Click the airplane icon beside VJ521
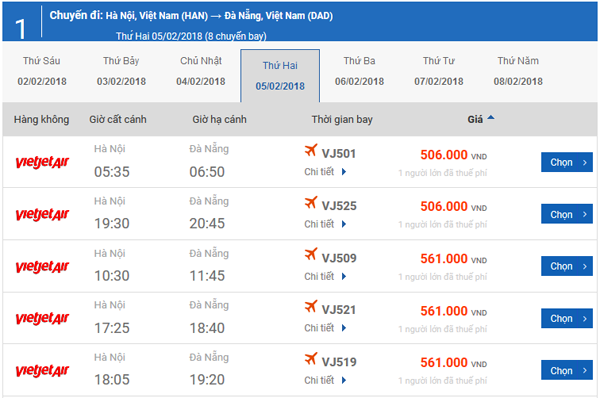 click(x=311, y=306)
